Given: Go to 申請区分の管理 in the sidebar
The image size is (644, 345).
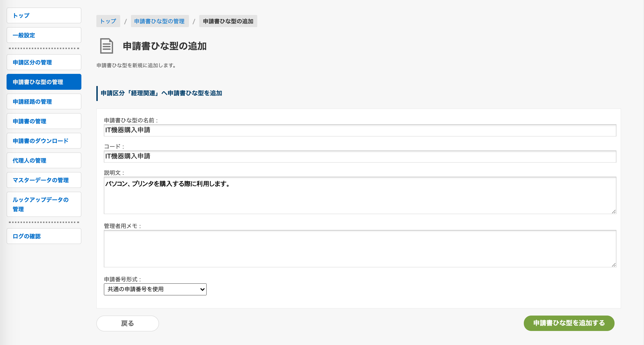Looking at the screenshot, I should (x=44, y=62).
